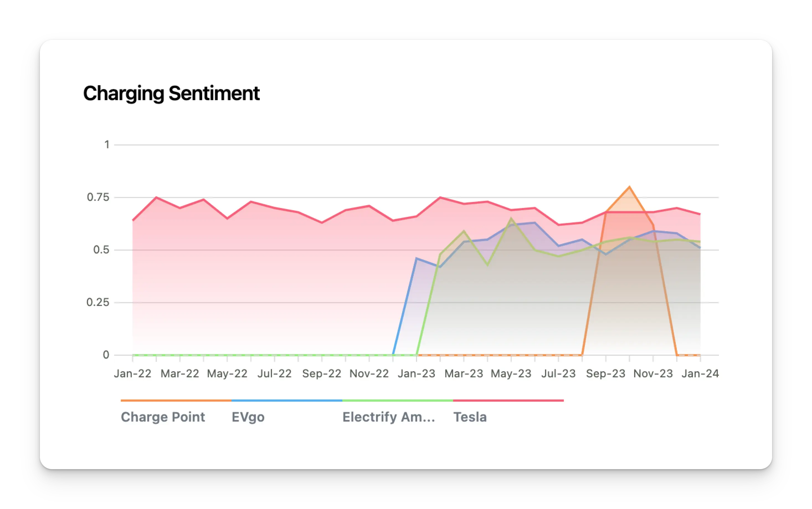Select the orange Charge Point peak point
812x509 pixels.
coord(629,187)
